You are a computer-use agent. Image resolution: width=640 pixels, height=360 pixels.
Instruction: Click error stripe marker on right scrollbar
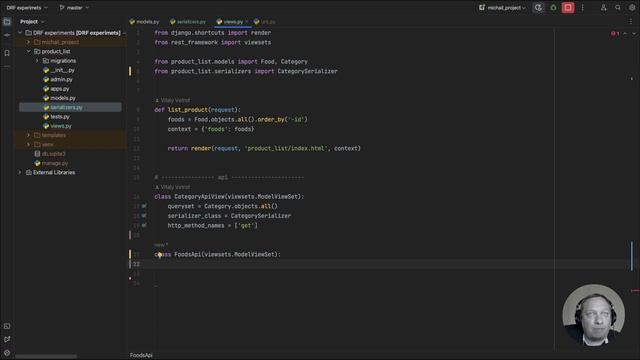[x=635, y=291]
